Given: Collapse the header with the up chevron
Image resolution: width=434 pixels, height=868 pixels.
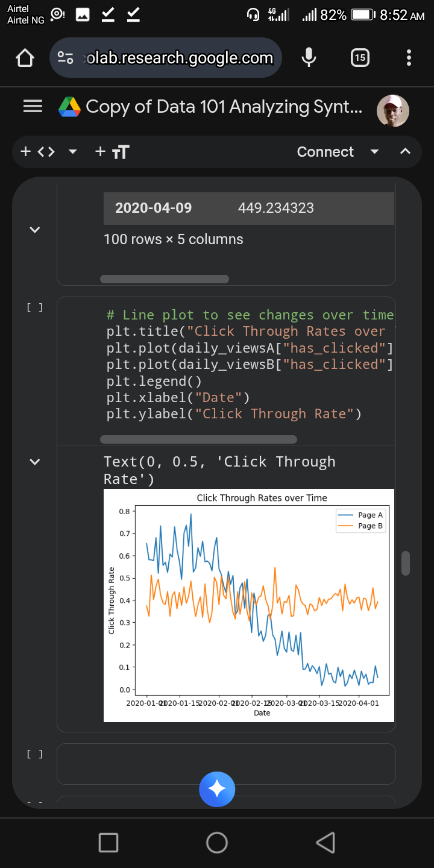Looking at the screenshot, I should click(x=406, y=151).
